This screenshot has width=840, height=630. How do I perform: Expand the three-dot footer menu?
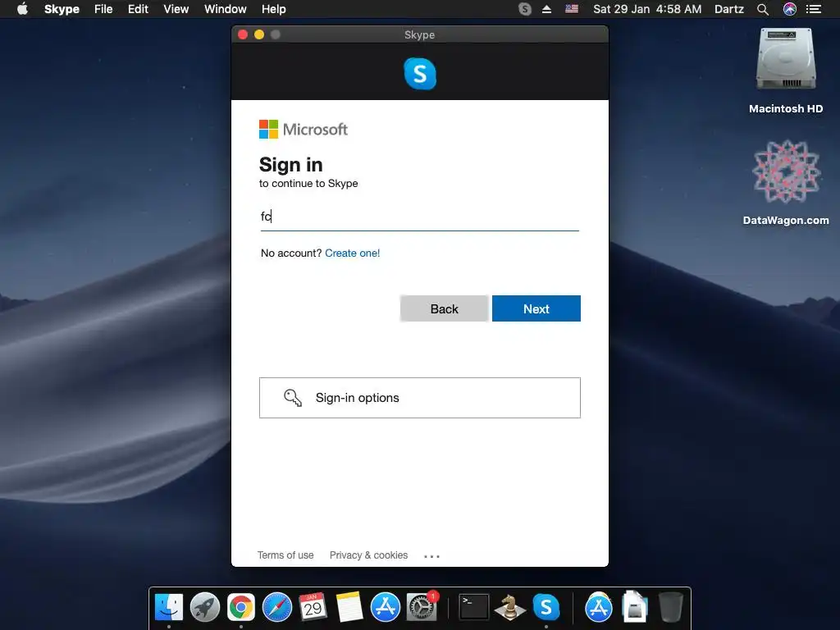coord(431,556)
